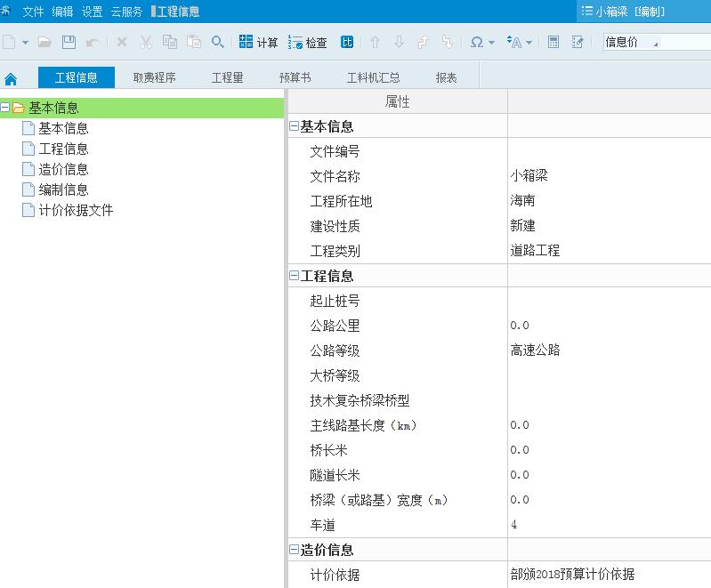Click the 大桥等级 property label

tap(335, 375)
